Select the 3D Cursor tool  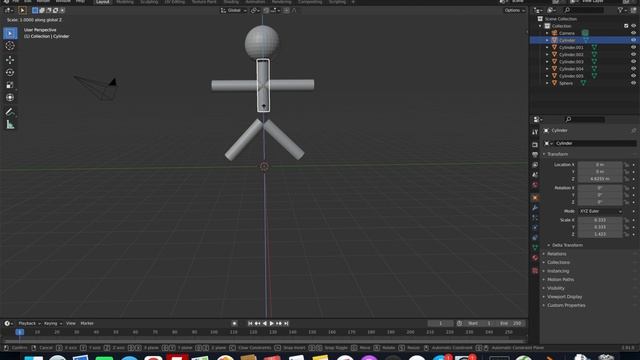(10, 46)
